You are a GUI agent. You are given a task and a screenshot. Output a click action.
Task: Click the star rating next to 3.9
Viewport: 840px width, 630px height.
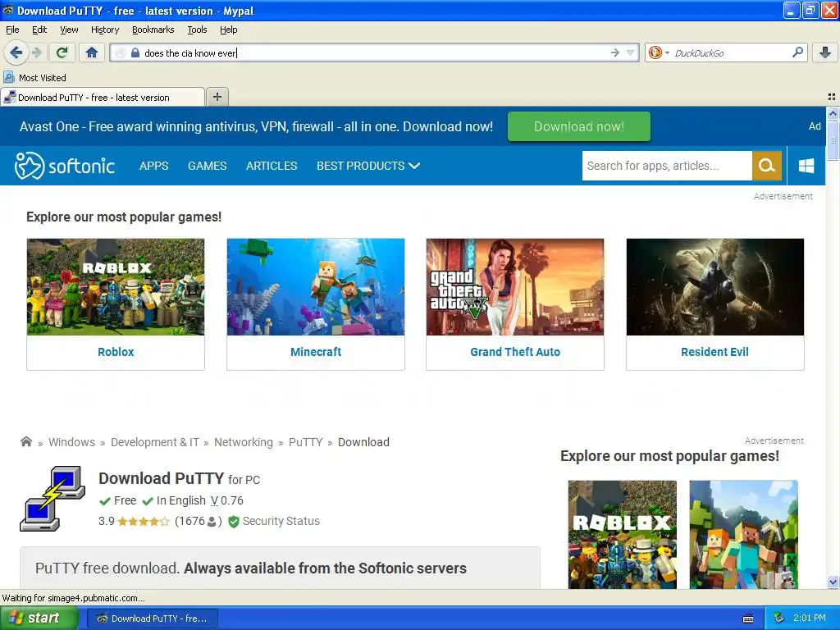143,521
